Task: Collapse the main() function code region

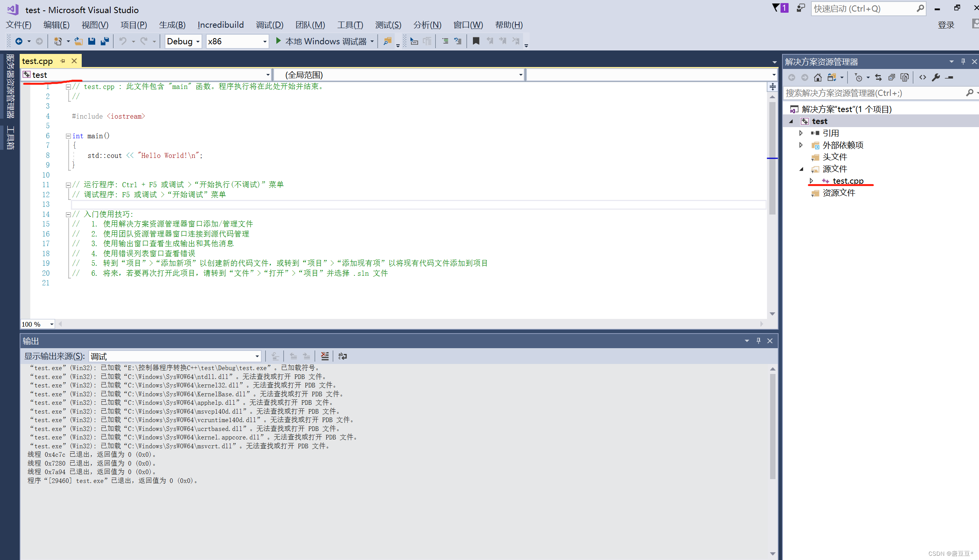Action: [68, 136]
